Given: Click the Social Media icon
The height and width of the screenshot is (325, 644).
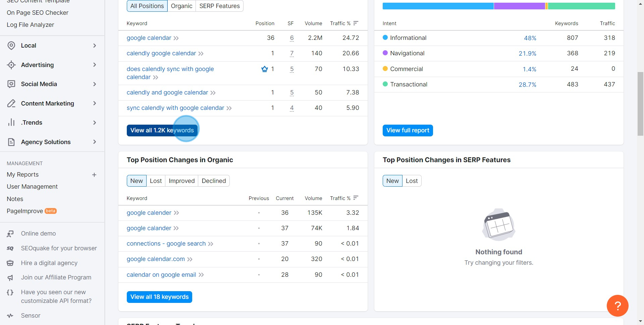Looking at the screenshot, I should [11, 84].
